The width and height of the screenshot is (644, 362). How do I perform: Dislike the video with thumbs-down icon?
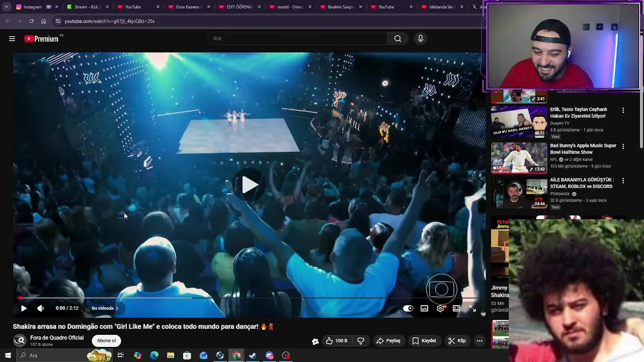tap(361, 340)
